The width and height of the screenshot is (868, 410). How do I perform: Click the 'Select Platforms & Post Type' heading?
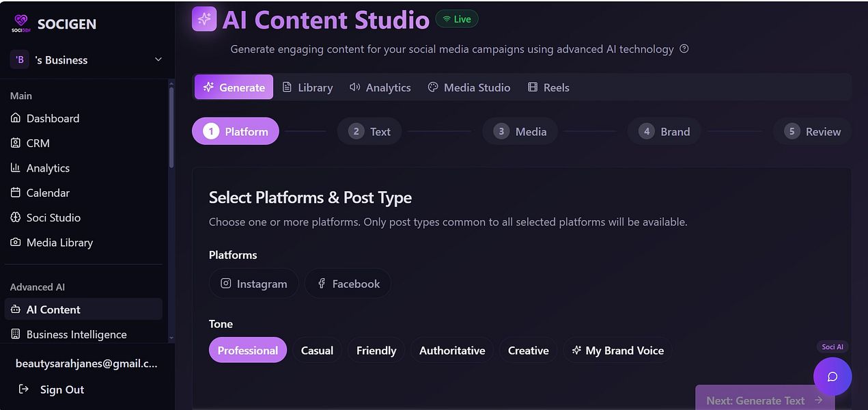310,197
